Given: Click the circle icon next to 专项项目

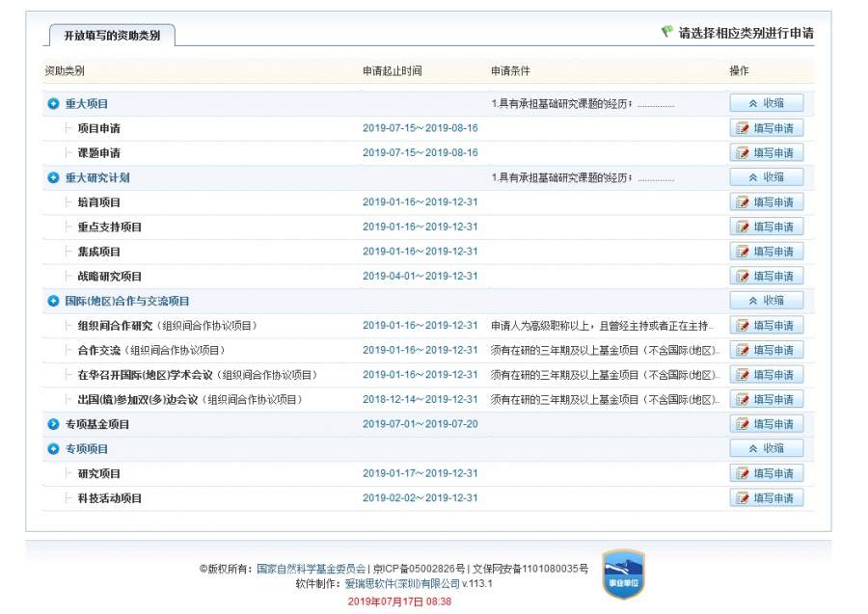Looking at the screenshot, I should pos(54,449).
